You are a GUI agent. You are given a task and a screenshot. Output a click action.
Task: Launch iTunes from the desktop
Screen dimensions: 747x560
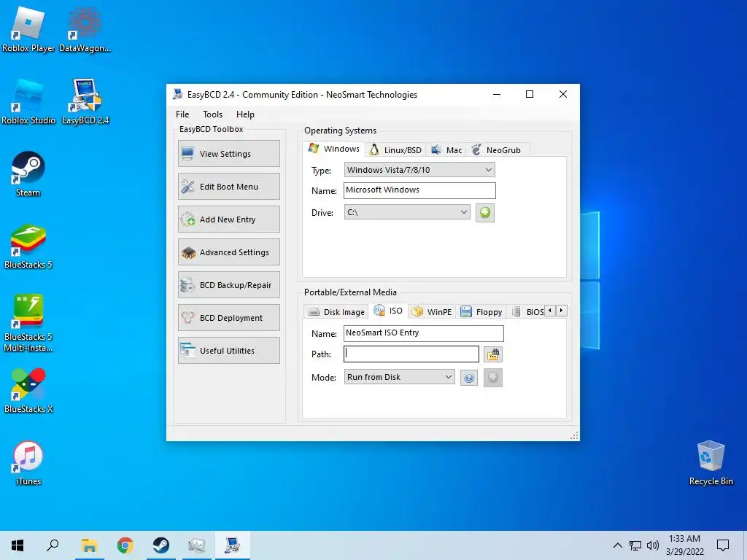(x=28, y=463)
